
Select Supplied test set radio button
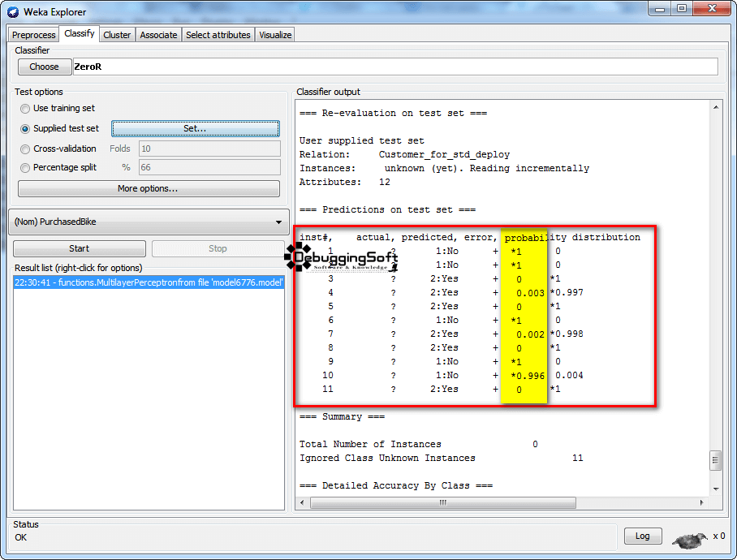click(x=25, y=129)
